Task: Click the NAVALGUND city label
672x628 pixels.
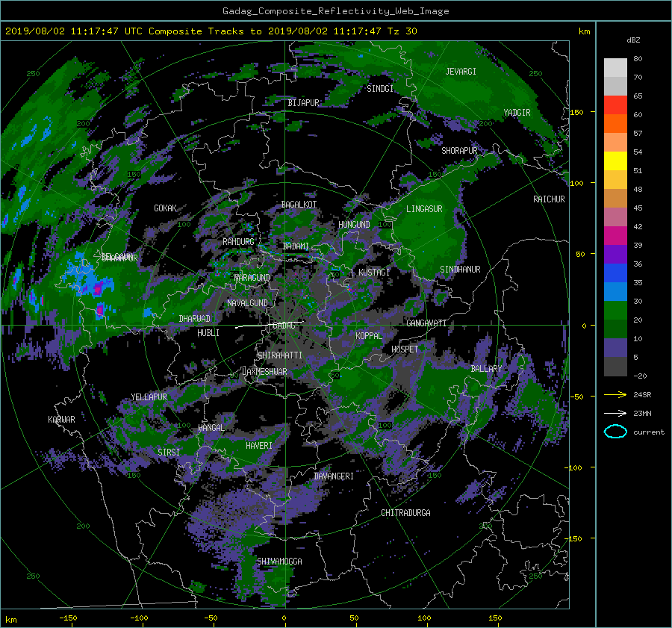Action: pyautogui.click(x=247, y=303)
